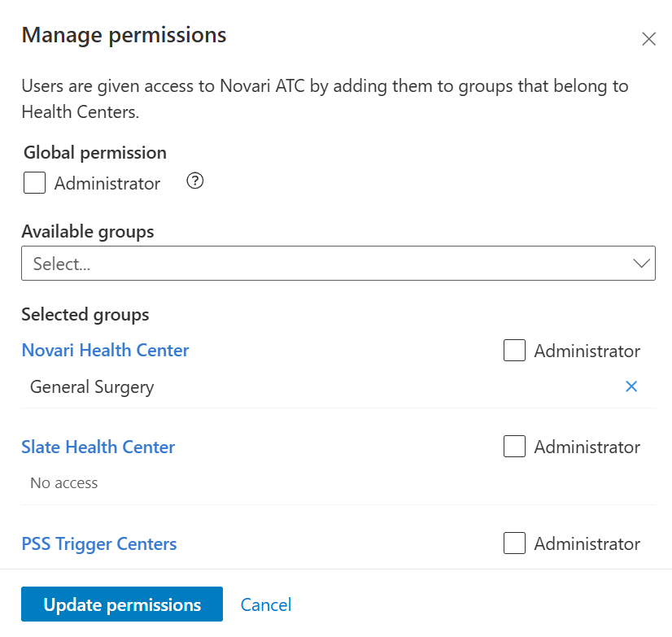Click the No access label under Slate
This screenshot has width=672, height=637.
tap(63, 482)
